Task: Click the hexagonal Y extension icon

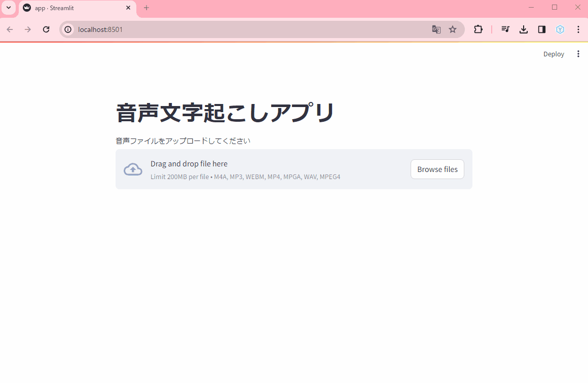Action: pos(560,29)
